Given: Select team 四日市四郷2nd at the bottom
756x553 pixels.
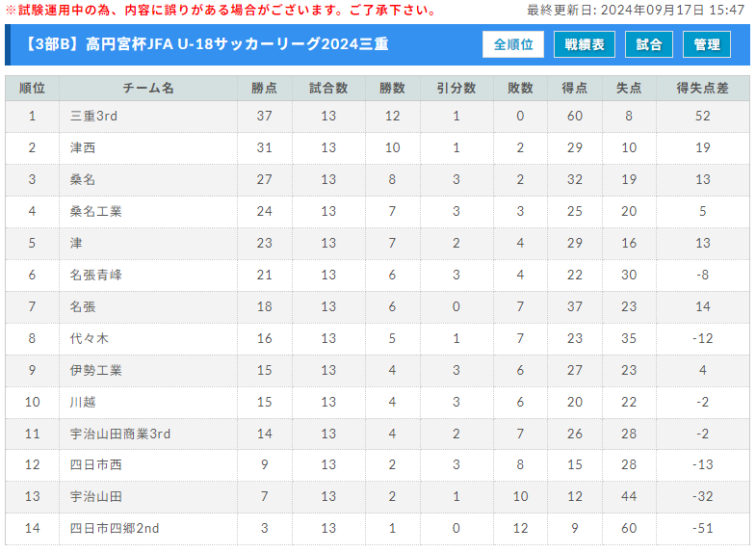Looking at the screenshot, I should [115, 528].
